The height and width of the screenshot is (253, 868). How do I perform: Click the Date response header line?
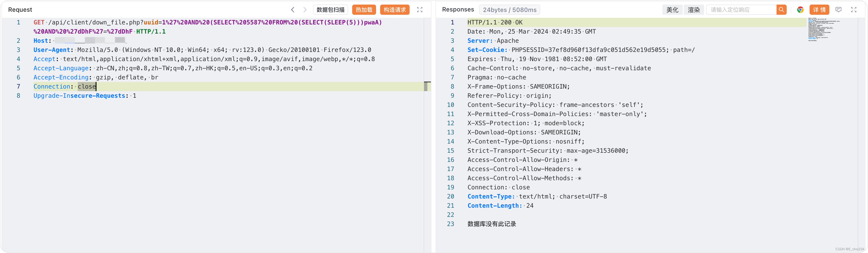[531, 31]
